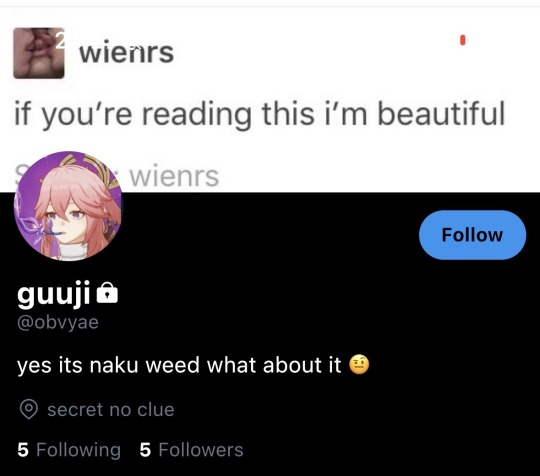This screenshot has width=540, height=476.
Task: Open the wienrs blog avatar thumbnail
Action: click(39, 53)
